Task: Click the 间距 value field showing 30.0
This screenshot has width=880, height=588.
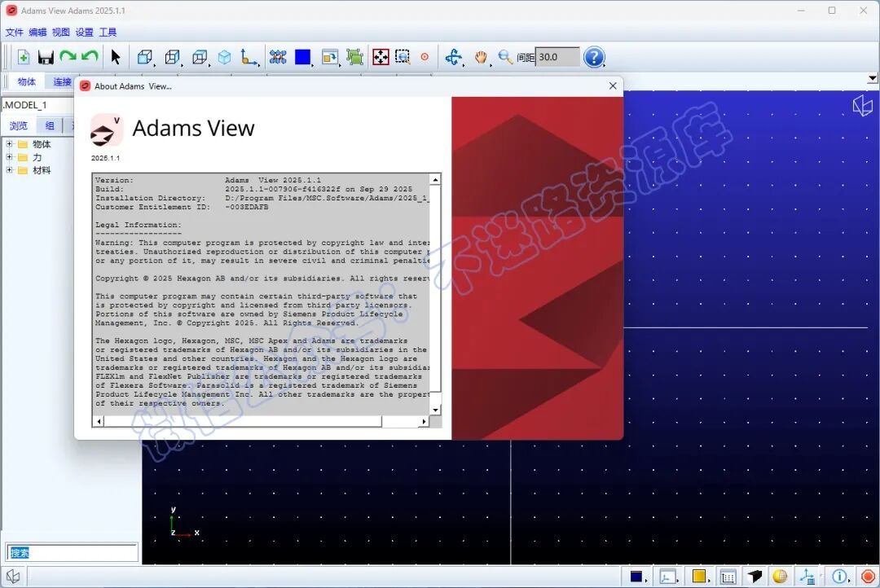Action: coord(557,57)
